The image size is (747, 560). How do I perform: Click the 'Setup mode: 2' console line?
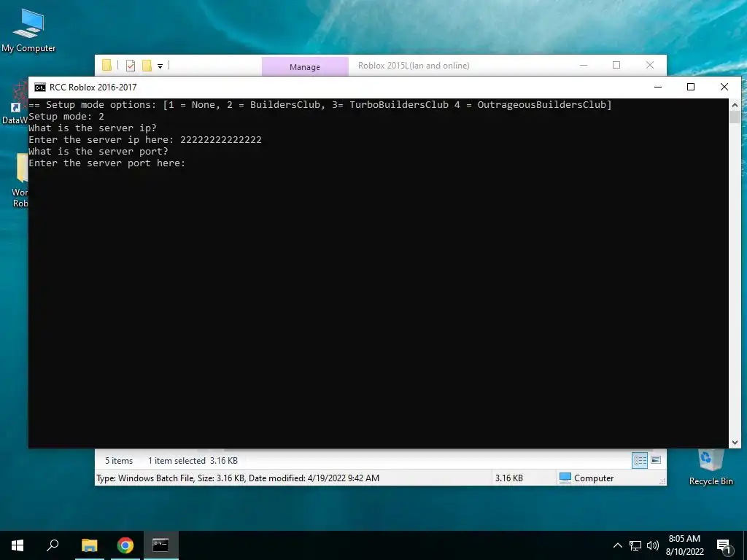pyautogui.click(x=66, y=116)
